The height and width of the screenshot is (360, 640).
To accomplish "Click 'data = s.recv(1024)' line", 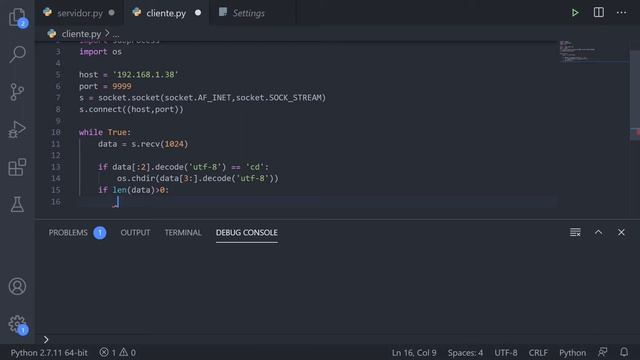I will coord(143,144).
